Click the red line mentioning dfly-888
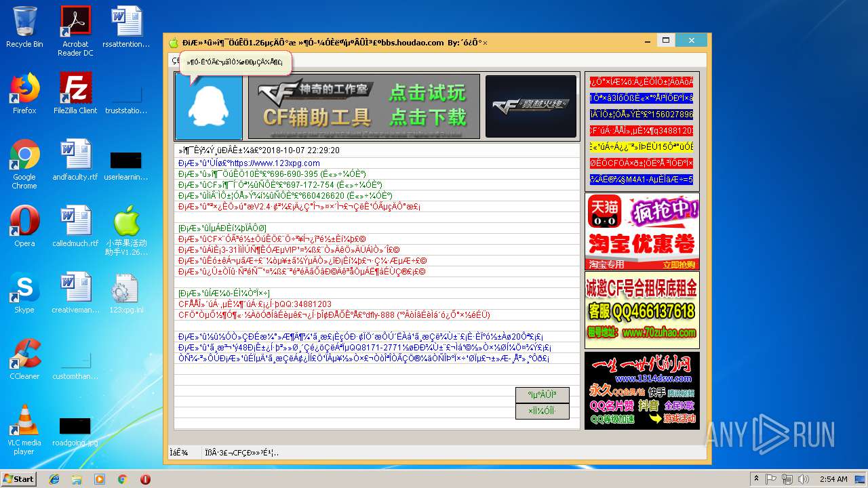Image resolution: width=868 pixels, height=488 pixels. click(334, 315)
